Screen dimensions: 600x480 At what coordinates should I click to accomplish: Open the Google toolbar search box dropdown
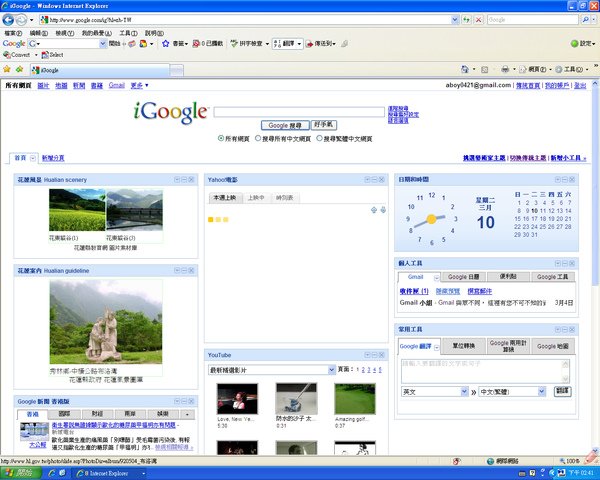102,44
